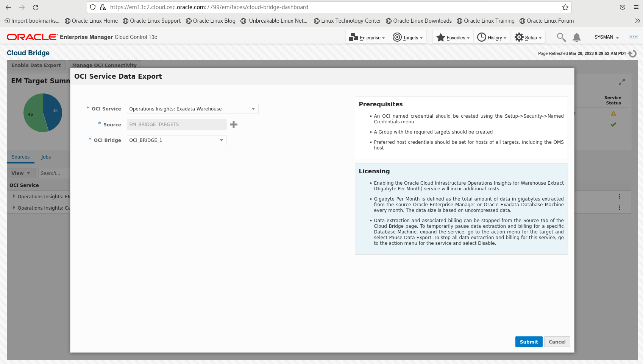Expand the Operations Insights: EM row
This screenshot has height=364, width=643.
click(x=14, y=196)
